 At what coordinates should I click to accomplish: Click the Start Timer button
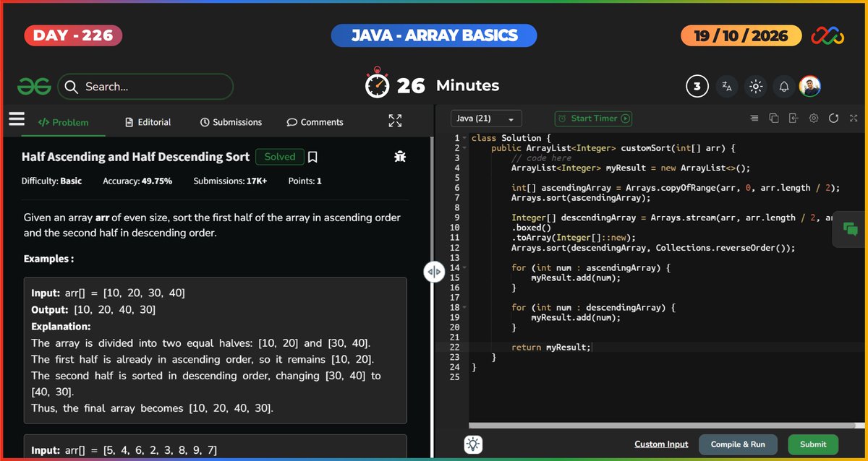click(x=593, y=119)
